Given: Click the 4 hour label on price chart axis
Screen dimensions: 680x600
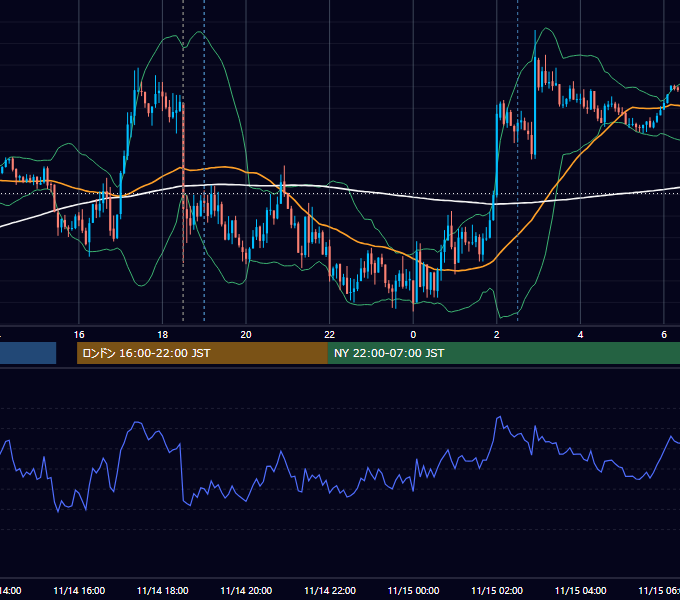Looking at the screenshot, I should coord(580,335).
